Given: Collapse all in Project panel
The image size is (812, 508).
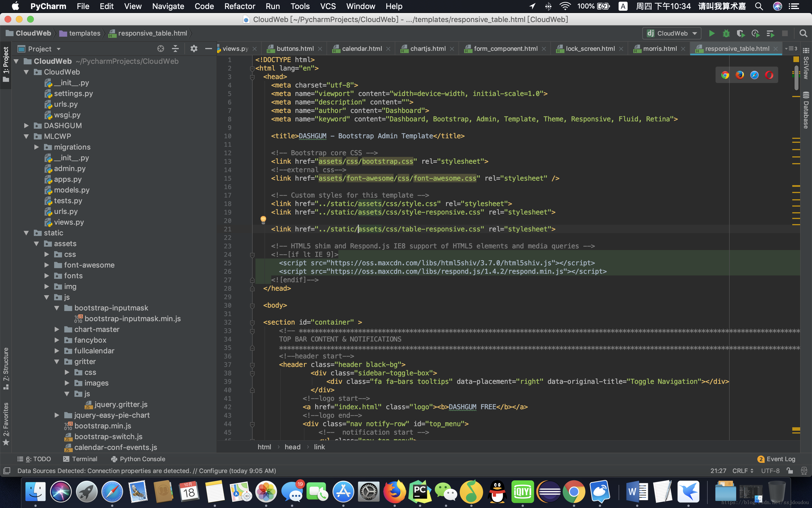Looking at the screenshot, I should (x=175, y=49).
